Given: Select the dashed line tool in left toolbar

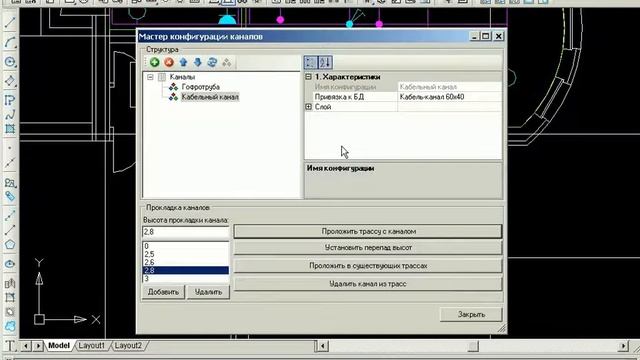Looking at the screenshot, I should coord(10,216).
